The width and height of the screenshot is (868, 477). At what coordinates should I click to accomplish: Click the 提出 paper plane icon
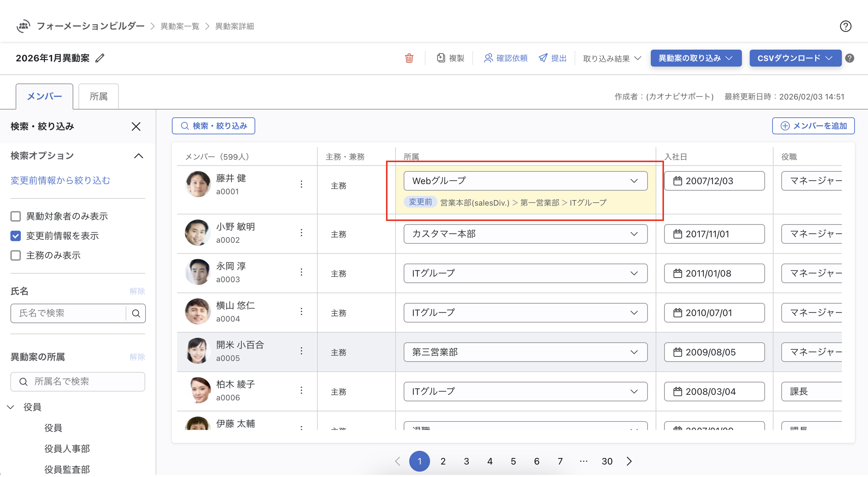tap(543, 58)
